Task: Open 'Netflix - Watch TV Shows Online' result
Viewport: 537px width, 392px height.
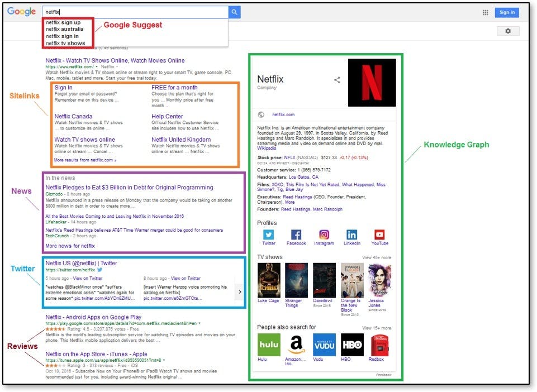Action: [x=115, y=61]
